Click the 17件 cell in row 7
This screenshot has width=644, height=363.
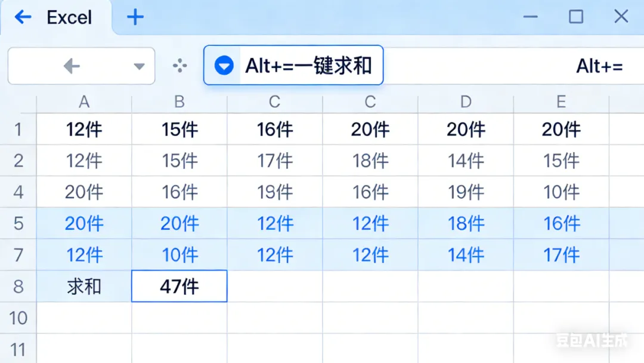(561, 255)
